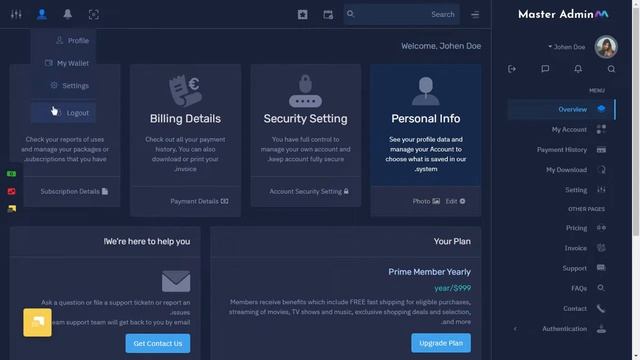Click the Overview eye icon
The width and height of the screenshot is (640, 360).
tap(601, 109)
